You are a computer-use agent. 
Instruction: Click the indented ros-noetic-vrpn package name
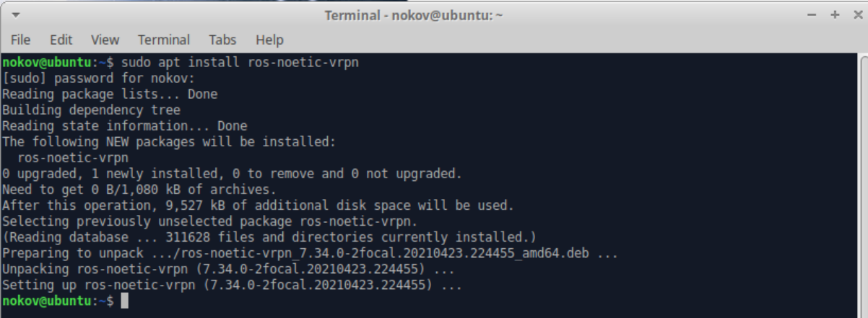[73, 157]
